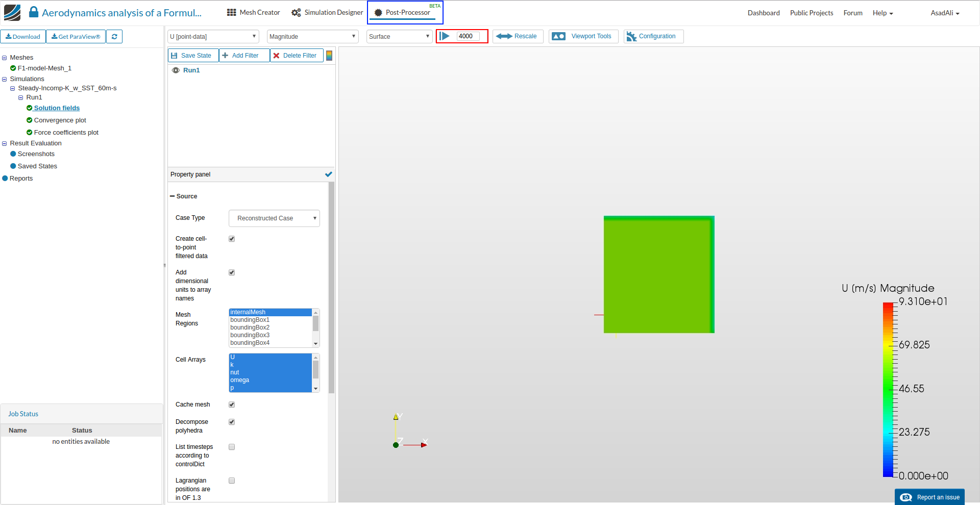Image resolution: width=980 pixels, height=505 pixels.
Task: Open the Help menu
Action: click(x=883, y=13)
